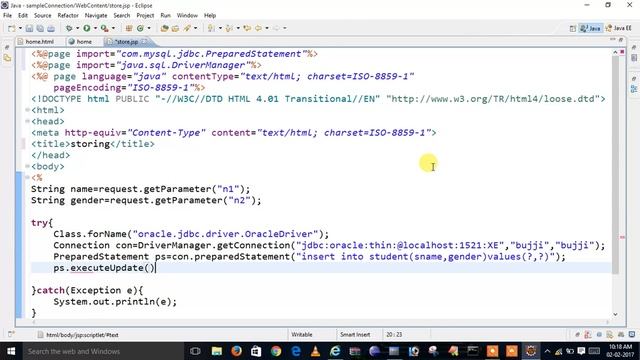Open dropdown arrow next to Back arrow

[x=267, y=28]
